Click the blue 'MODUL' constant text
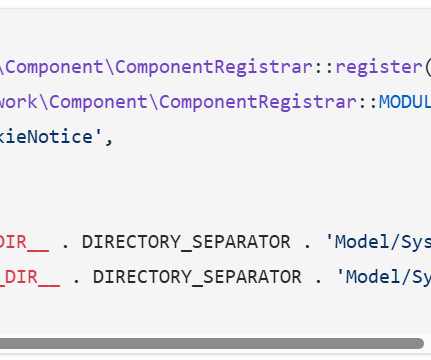The height and width of the screenshot is (360, 431). 405,102
